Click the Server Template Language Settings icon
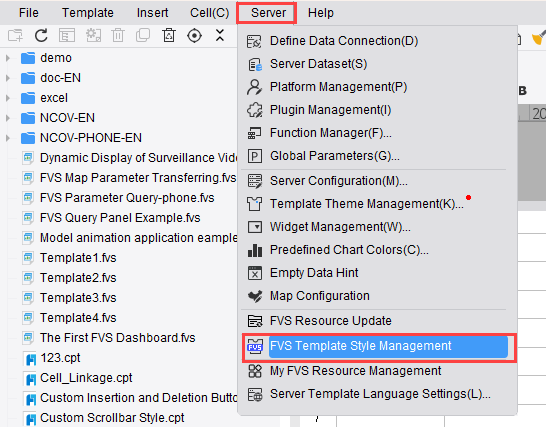 tap(255, 395)
